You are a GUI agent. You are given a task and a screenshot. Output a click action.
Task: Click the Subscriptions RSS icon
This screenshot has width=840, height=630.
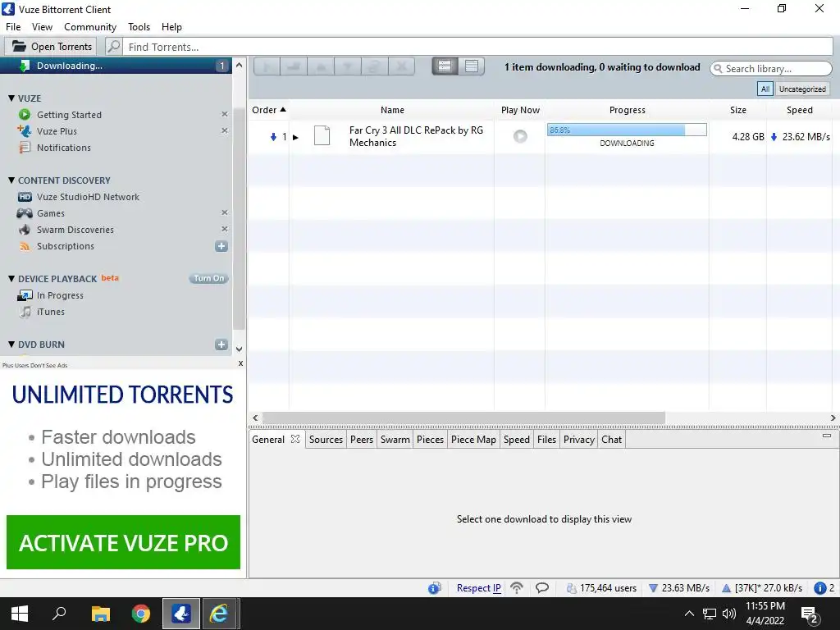[x=24, y=246]
